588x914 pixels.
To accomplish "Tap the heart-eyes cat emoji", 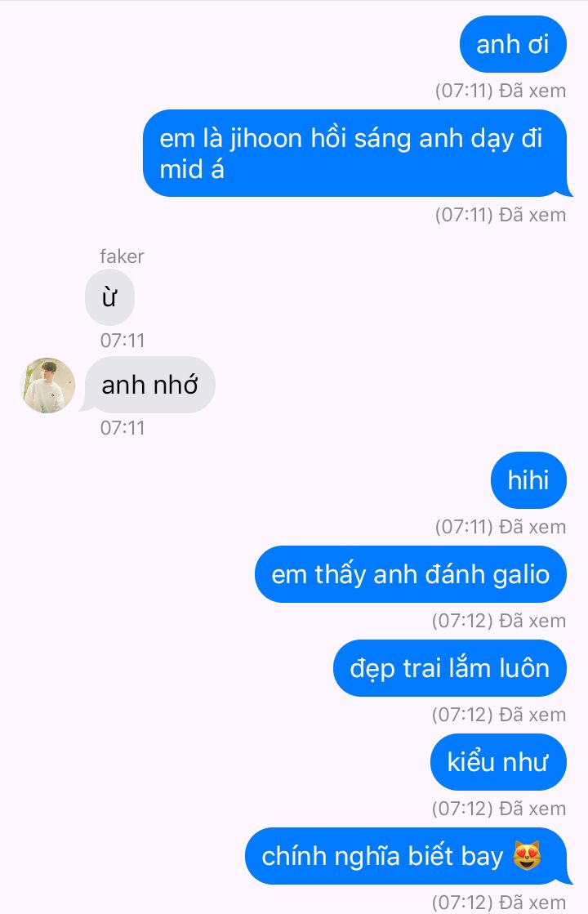I will tap(527, 856).
